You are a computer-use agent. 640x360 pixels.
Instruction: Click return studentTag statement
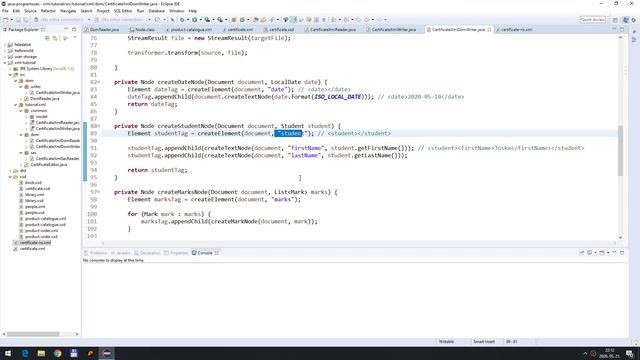point(157,170)
